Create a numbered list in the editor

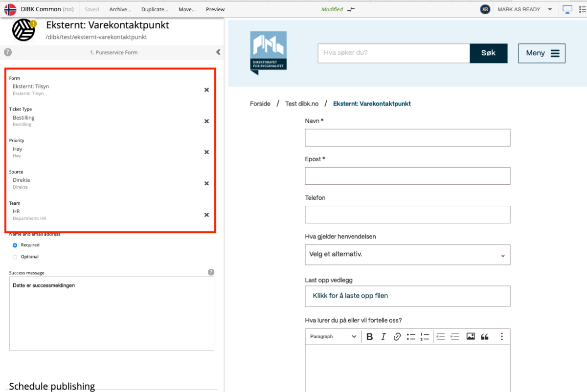tap(425, 336)
